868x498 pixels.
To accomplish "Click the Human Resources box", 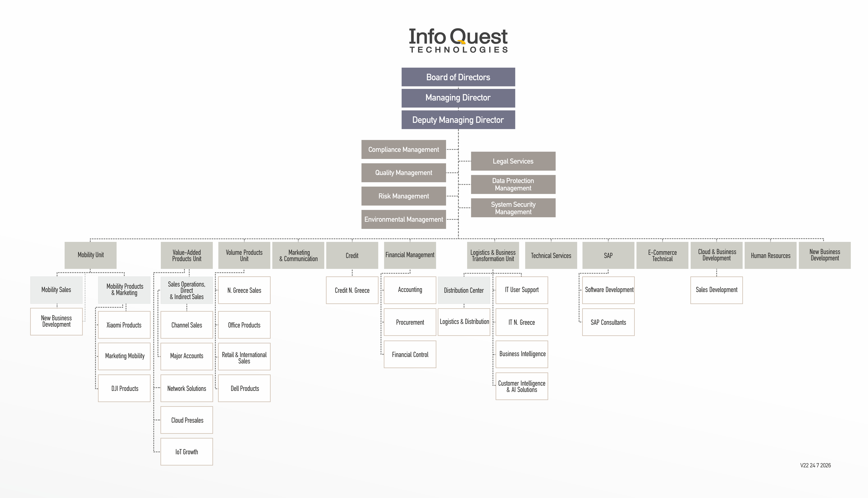I will [771, 255].
